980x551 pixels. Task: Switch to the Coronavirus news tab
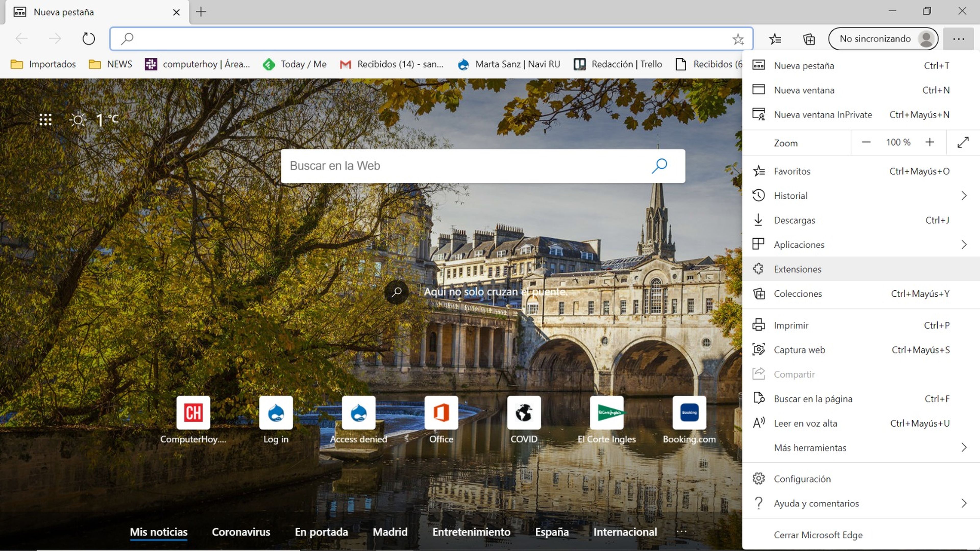(x=241, y=532)
